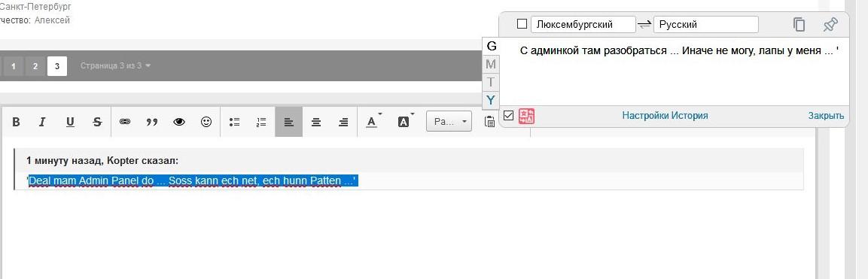Align text to the left
Screen dimensions: 868x279
[289, 122]
